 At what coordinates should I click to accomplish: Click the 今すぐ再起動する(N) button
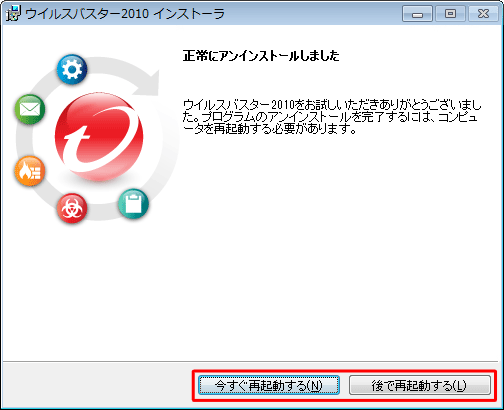pyautogui.click(x=269, y=385)
